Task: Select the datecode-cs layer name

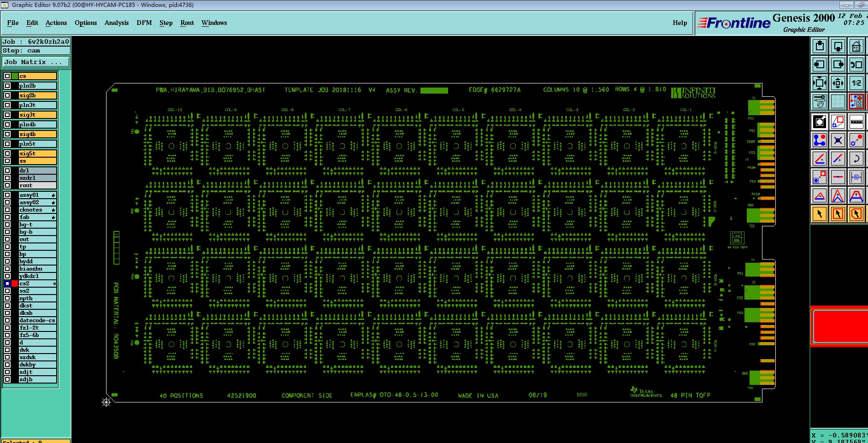Action: click(x=38, y=320)
